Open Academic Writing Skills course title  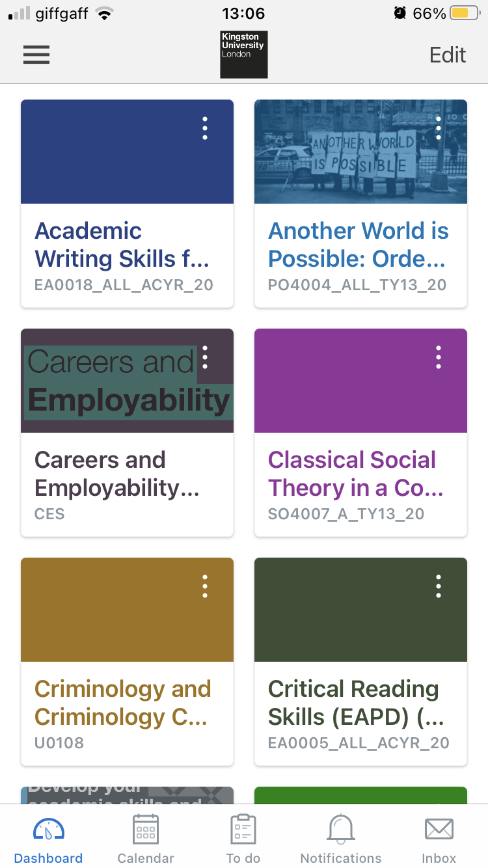point(122,245)
